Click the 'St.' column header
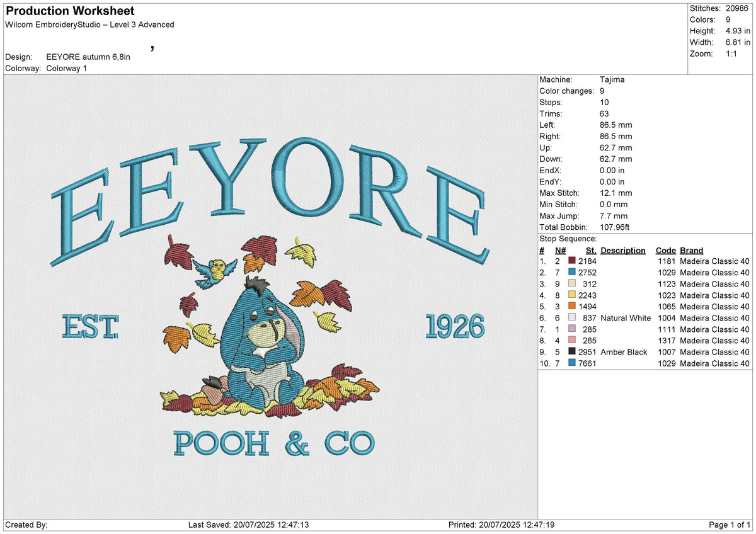The height and width of the screenshot is (534, 756). (x=592, y=251)
